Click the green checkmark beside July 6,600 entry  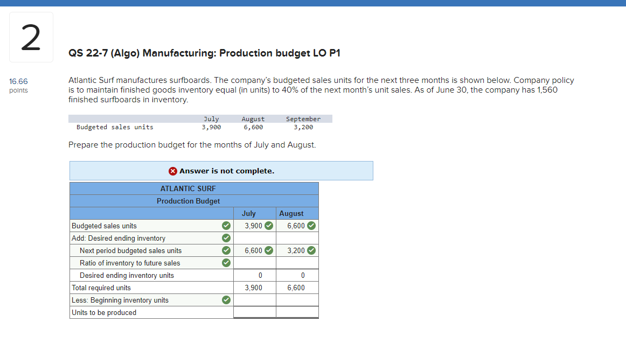268,250
